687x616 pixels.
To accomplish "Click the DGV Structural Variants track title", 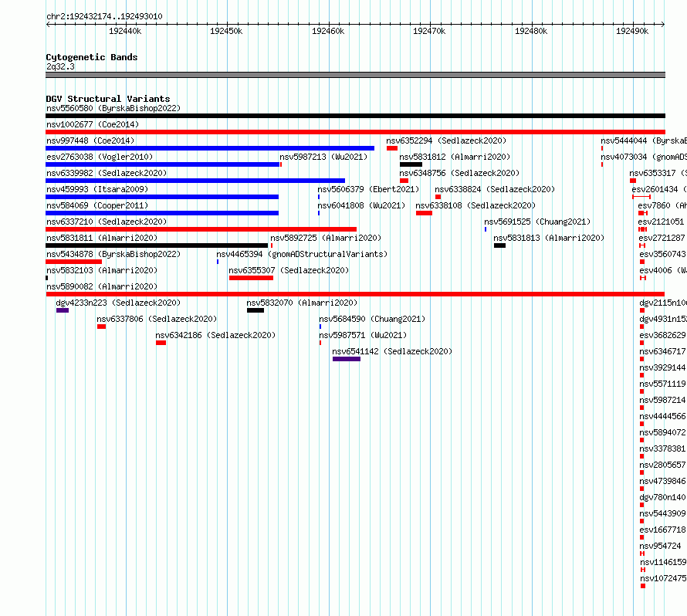I will (x=108, y=99).
